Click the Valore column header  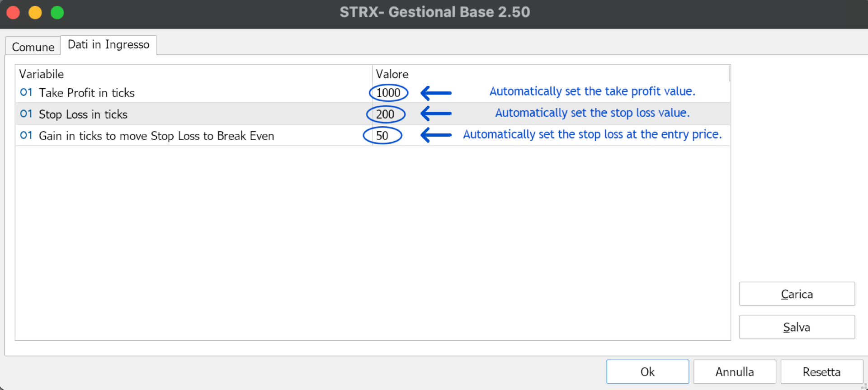(392, 74)
